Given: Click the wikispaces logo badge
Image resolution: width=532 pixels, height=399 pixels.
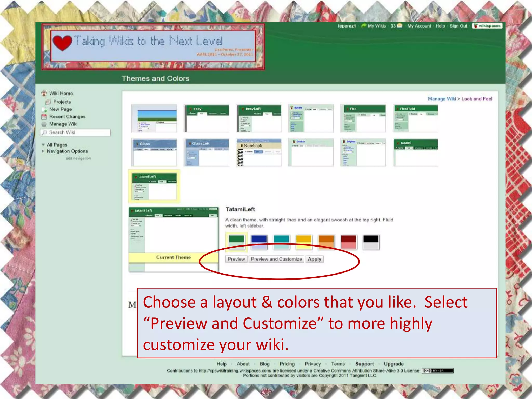Looking at the screenshot, I should [487, 26].
